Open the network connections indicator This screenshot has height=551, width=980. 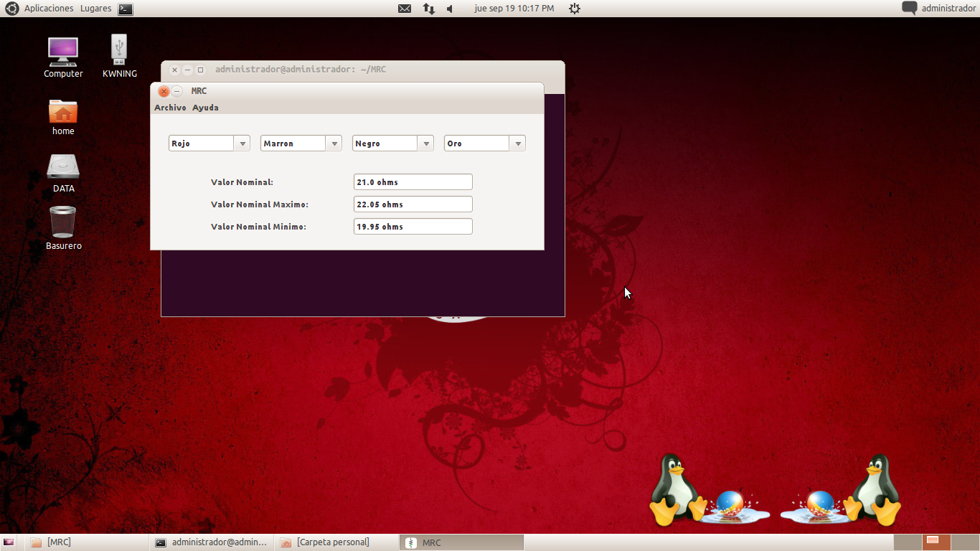[x=429, y=9]
